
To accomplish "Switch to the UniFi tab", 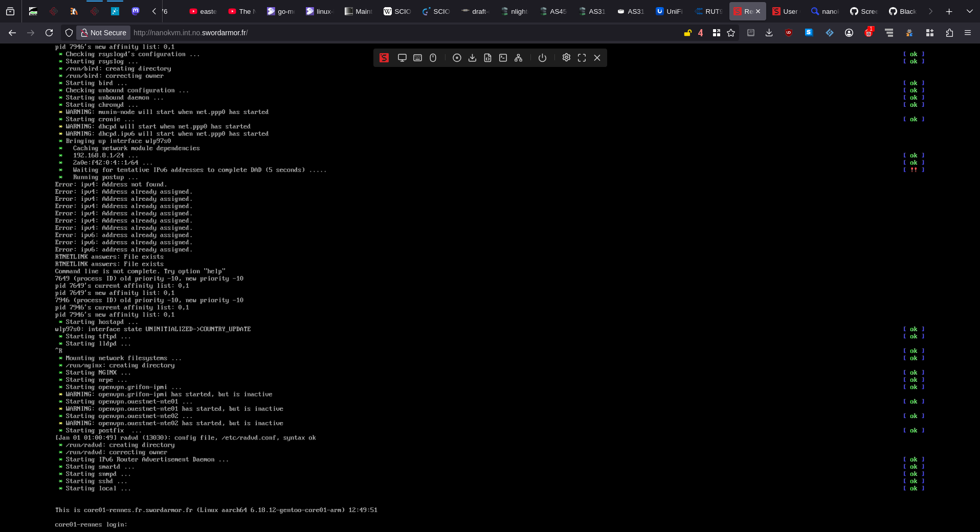I will (669, 11).
